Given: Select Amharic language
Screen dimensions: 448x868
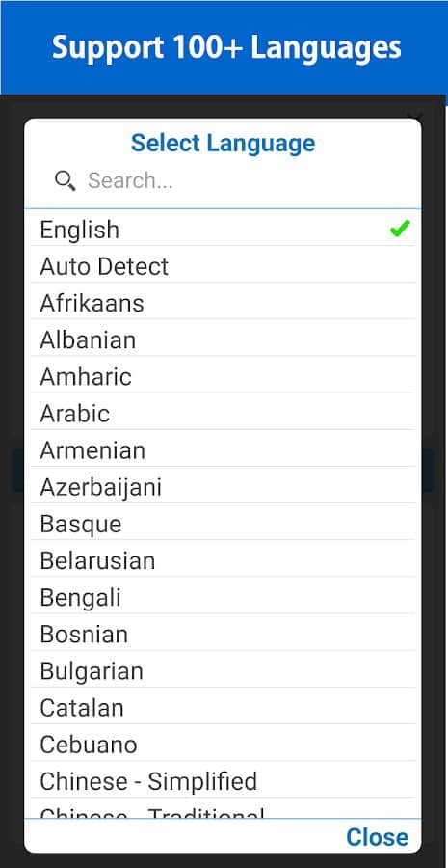Looking at the screenshot, I should point(223,376).
